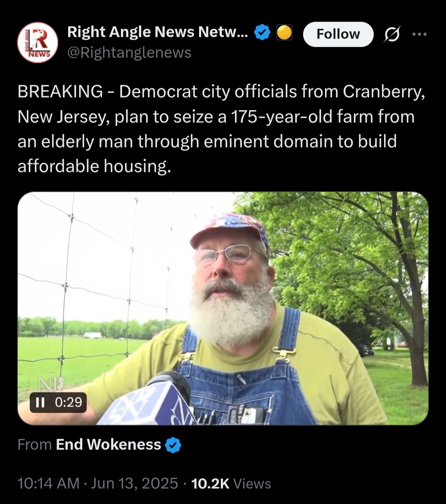The image size is (446, 504).
Task: Open the Grok slashed-circle icon
Action: (391, 36)
